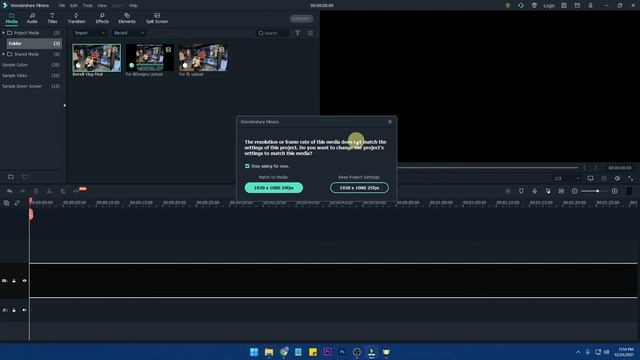Toggle the timeline link icon
The height and width of the screenshot is (360, 640).
(x=17, y=202)
